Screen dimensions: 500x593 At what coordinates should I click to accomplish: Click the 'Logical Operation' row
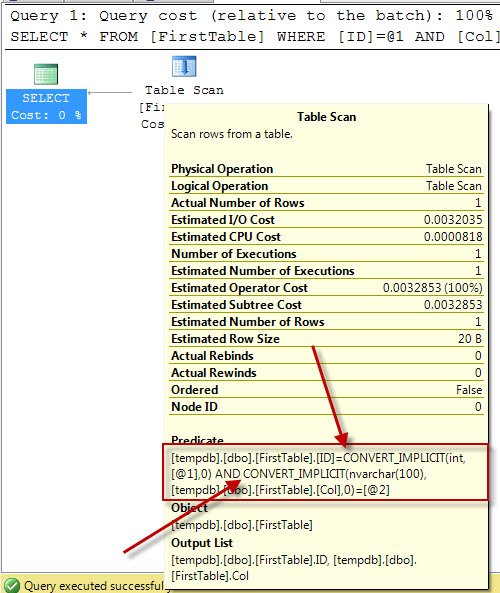tap(326, 186)
